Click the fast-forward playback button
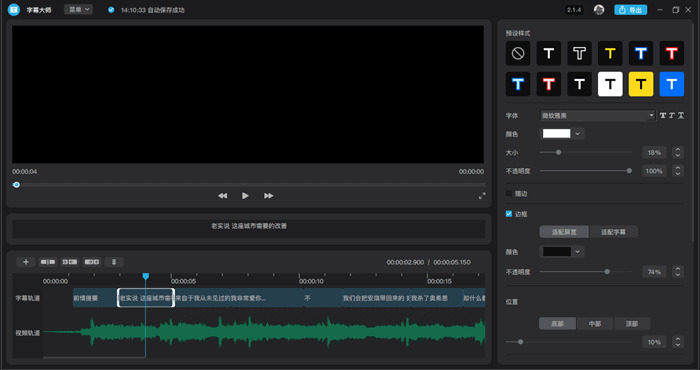Screen dimensions: 700x370 click(268, 195)
